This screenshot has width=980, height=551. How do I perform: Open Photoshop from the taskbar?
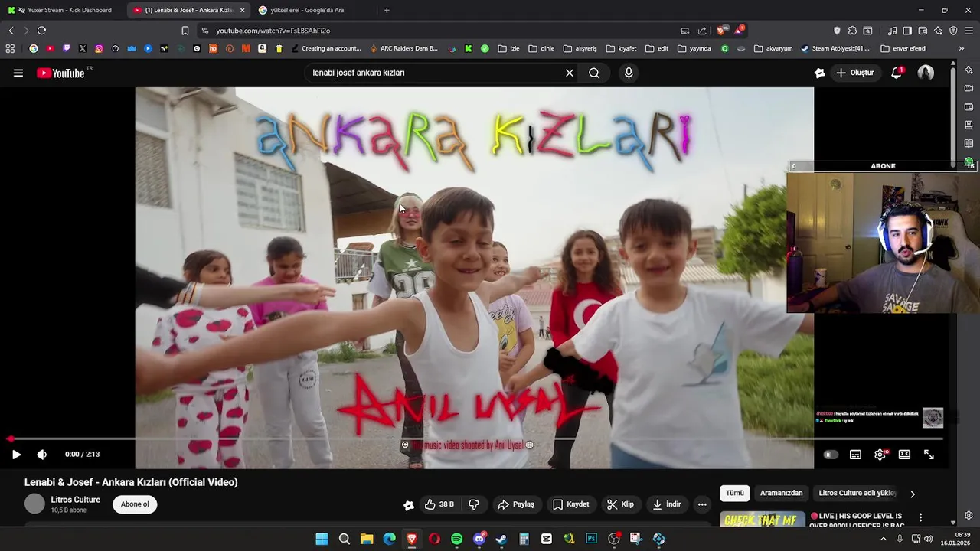(x=591, y=539)
